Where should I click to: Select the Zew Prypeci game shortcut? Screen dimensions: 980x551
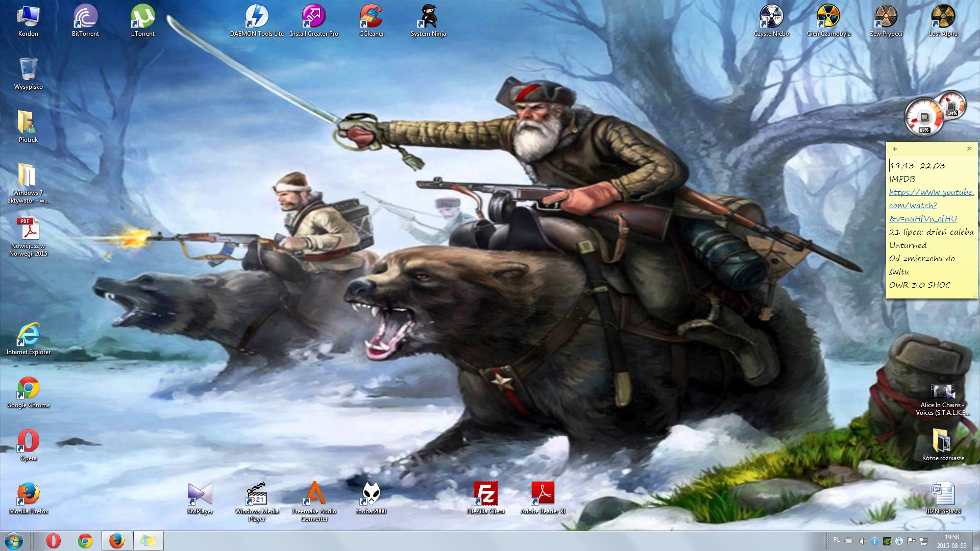[886, 21]
